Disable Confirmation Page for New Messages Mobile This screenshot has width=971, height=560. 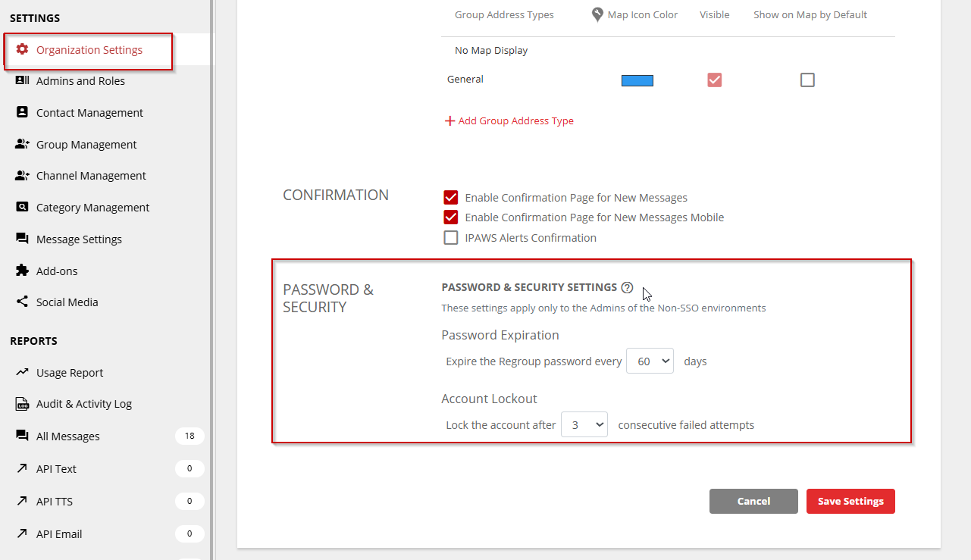[451, 217]
